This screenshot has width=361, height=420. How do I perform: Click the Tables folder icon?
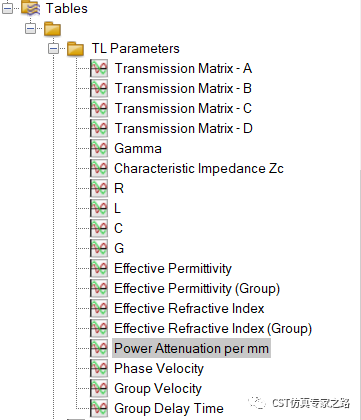tap(30, 8)
